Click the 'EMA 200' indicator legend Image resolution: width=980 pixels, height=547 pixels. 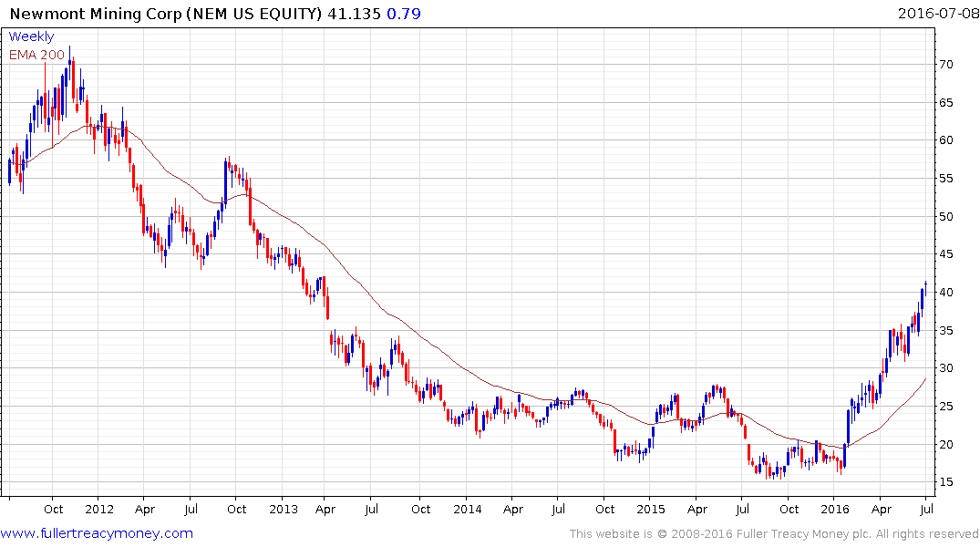click(36, 55)
